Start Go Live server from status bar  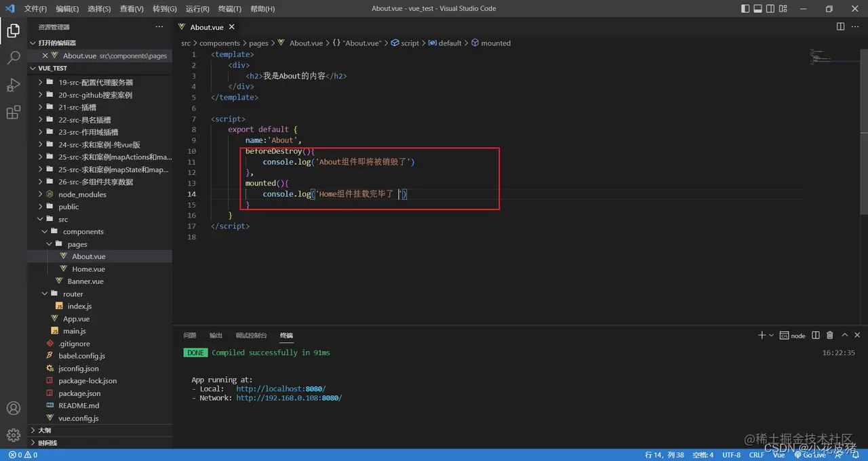(x=810, y=455)
